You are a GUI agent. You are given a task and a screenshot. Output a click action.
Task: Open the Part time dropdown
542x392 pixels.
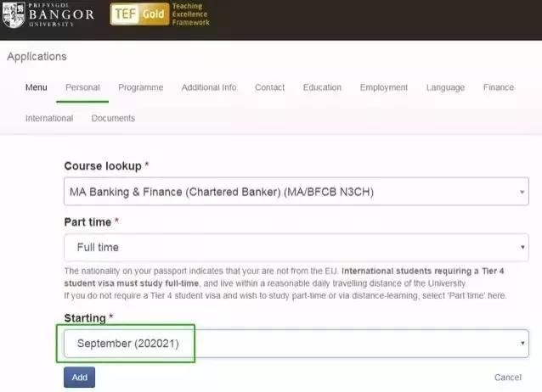(296, 248)
